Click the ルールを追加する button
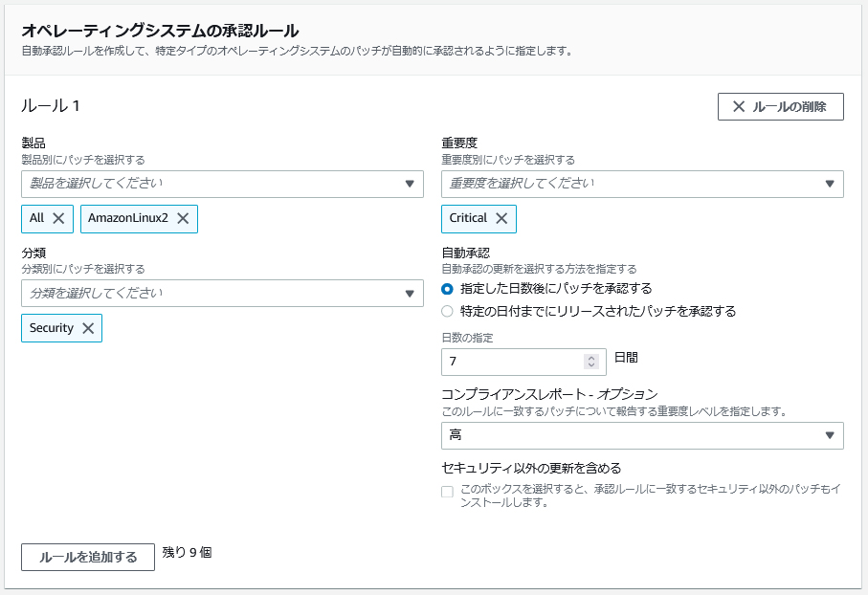This screenshot has width=868, height=595. click(88, 557)
